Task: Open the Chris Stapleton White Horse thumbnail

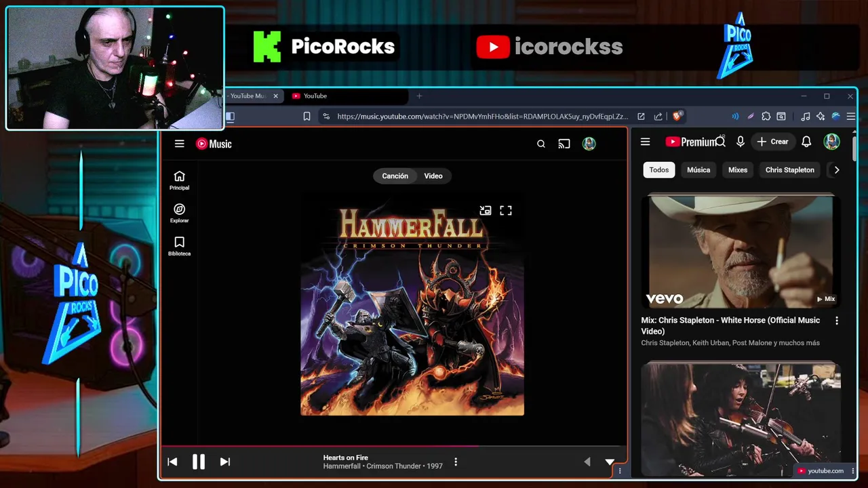Action: point(741,251)
